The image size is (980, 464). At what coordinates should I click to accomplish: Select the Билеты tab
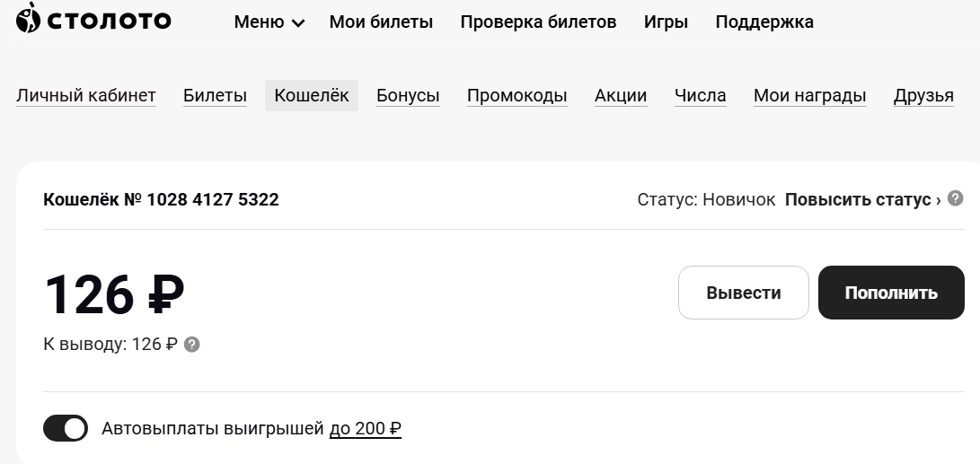click(215, 96)
